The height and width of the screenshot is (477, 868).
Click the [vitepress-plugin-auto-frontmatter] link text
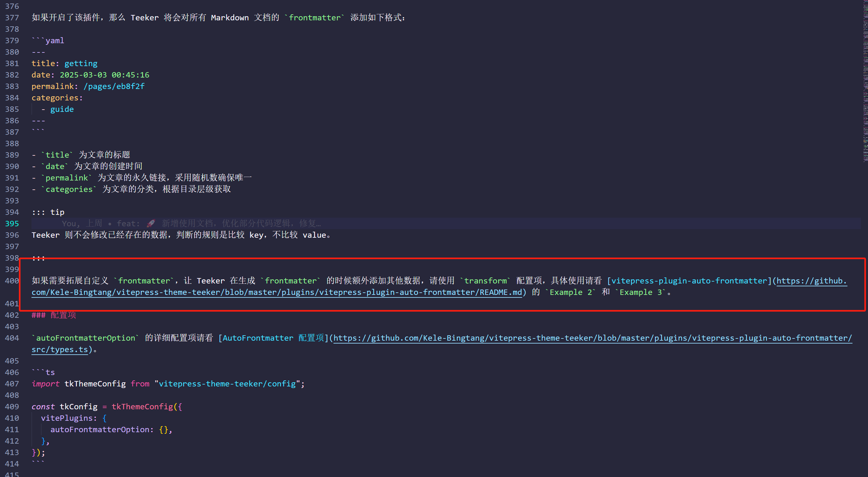point(689,281)
